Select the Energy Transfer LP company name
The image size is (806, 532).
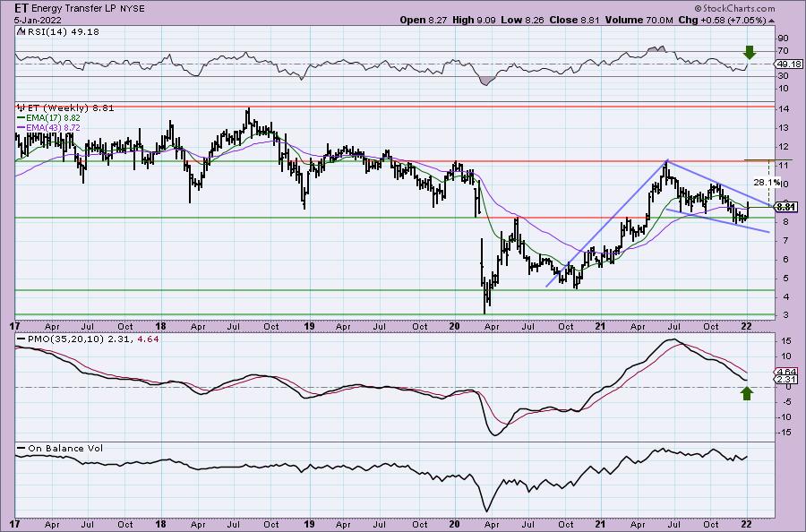click(72, 9)
